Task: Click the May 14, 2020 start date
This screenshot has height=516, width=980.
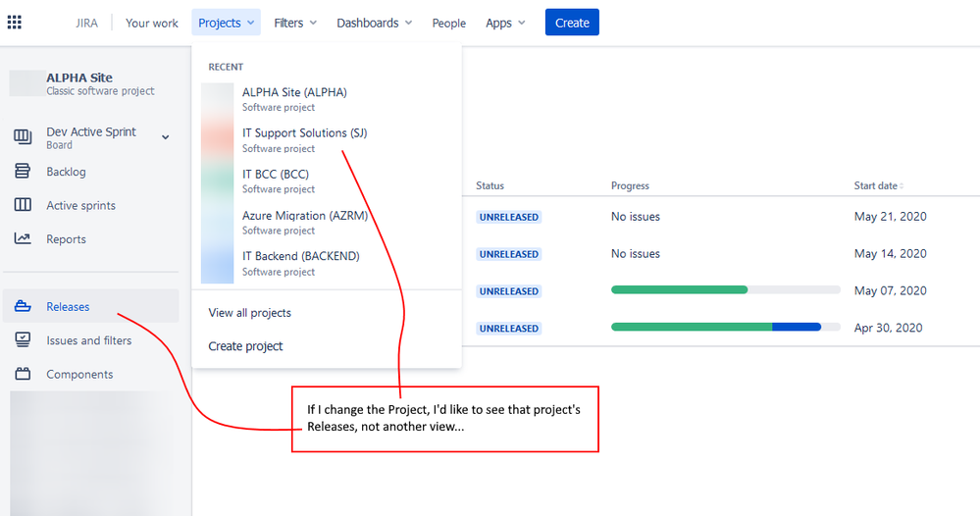Action: [890, 254]
